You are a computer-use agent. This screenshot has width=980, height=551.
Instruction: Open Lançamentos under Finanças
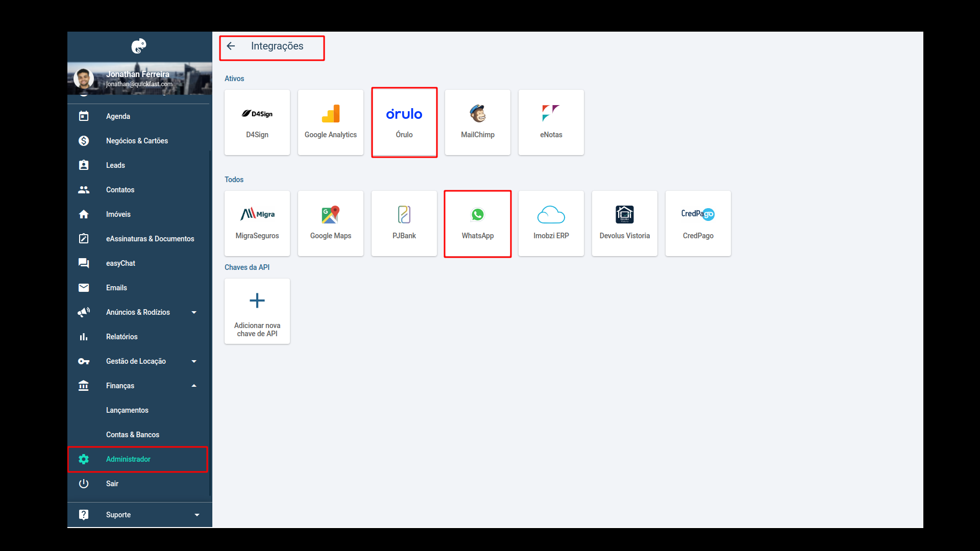point(127,410)
